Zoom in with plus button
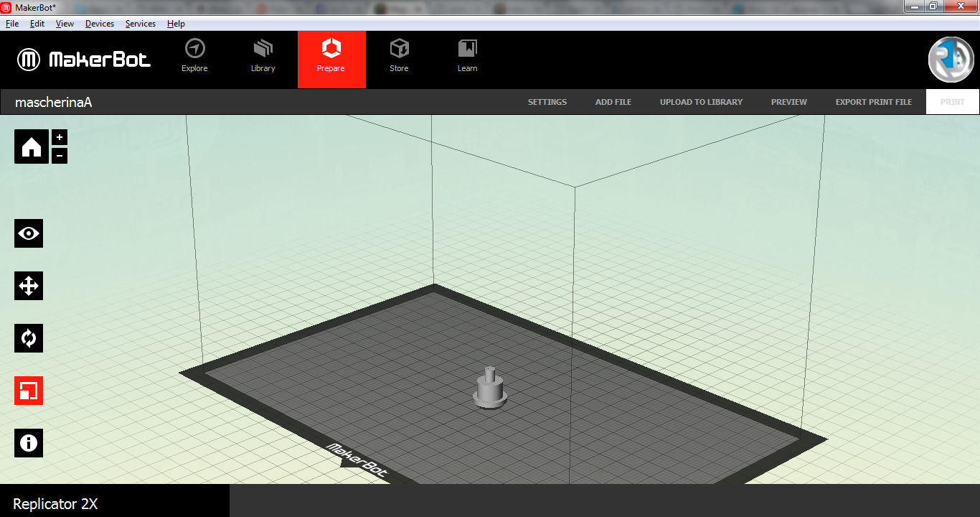This screenshot has height=517, width=980. (x=60, y=137)
